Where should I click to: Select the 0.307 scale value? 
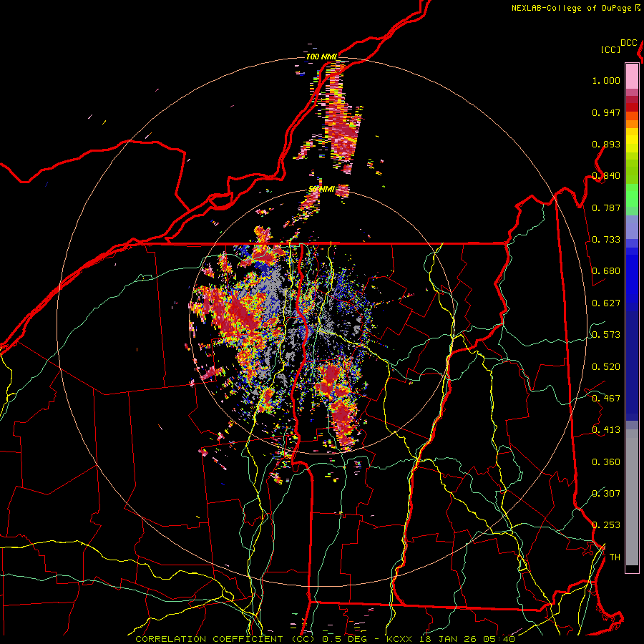click(x=606, y=494)
